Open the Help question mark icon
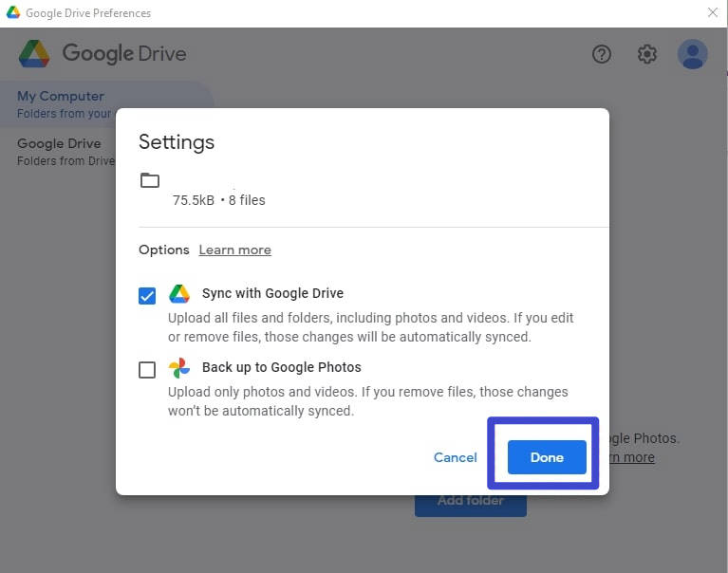The width and height of the screenshot is (728, 573). (x=602, y=54)
